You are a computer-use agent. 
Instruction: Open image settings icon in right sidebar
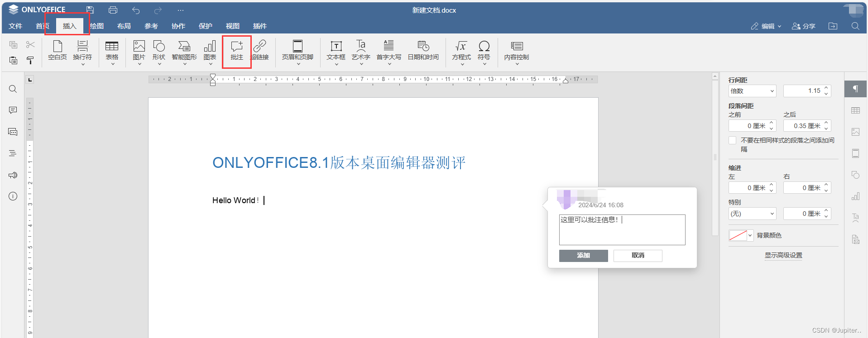(855, 132)
